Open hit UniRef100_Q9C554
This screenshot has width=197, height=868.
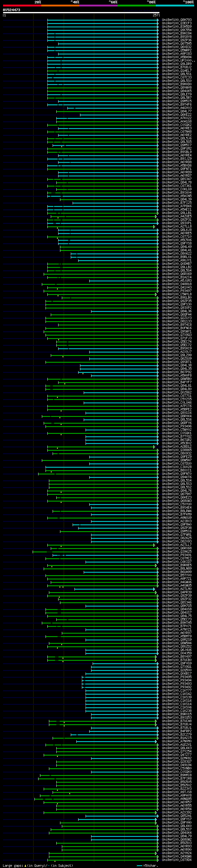[177, 30]
